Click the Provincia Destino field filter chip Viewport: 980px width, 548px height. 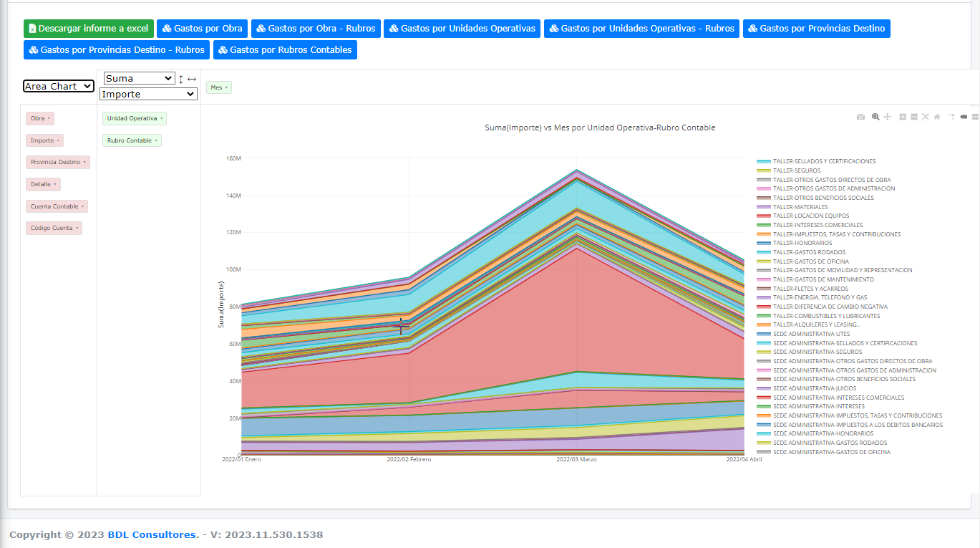click(x=58, y=163)
